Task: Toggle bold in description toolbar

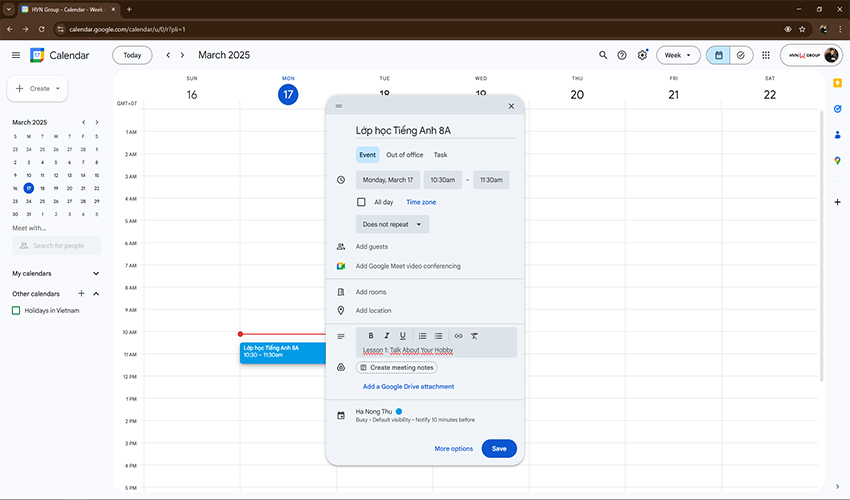Action: [x=371, y=336]
